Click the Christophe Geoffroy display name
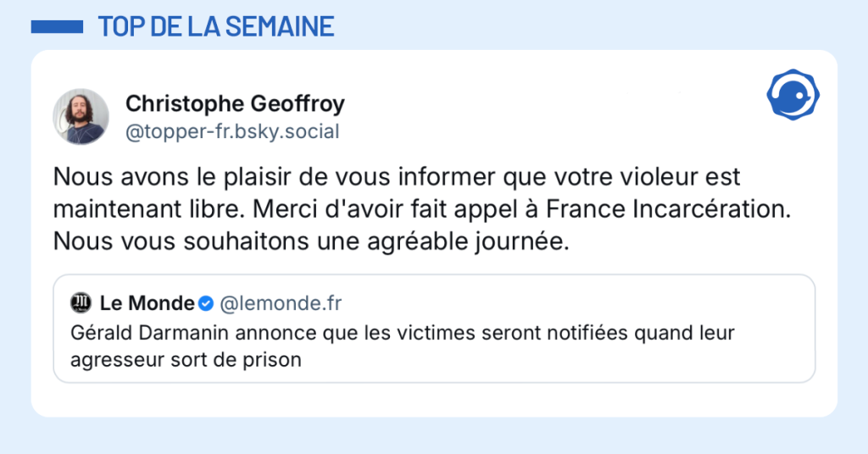The image size is (868, 454). 235,104
